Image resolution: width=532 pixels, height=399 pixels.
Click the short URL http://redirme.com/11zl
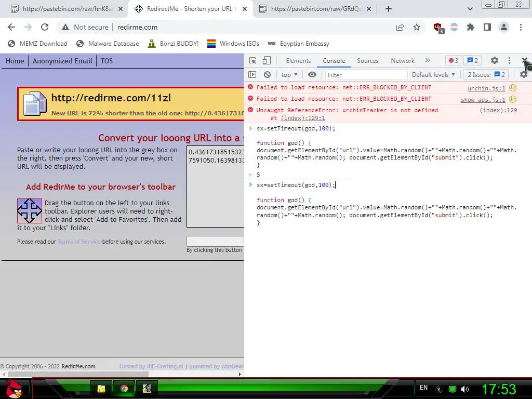point(111,98)
